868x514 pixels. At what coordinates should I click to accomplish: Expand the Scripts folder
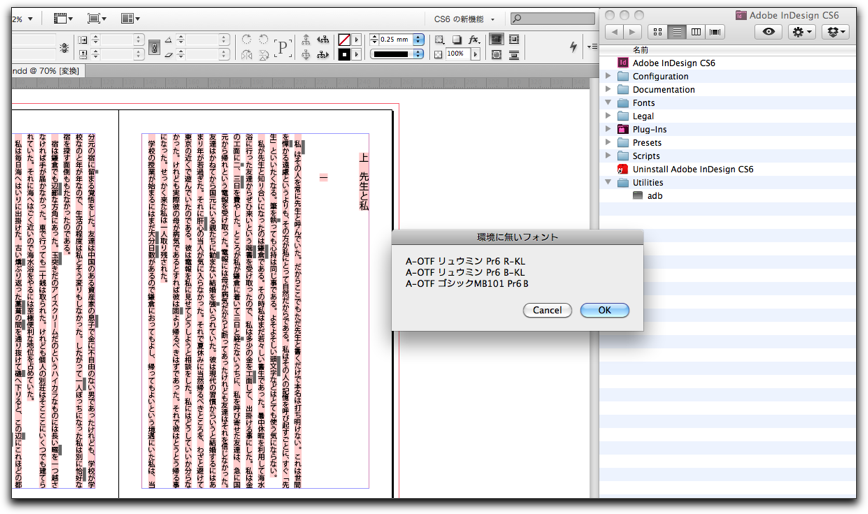608,155
